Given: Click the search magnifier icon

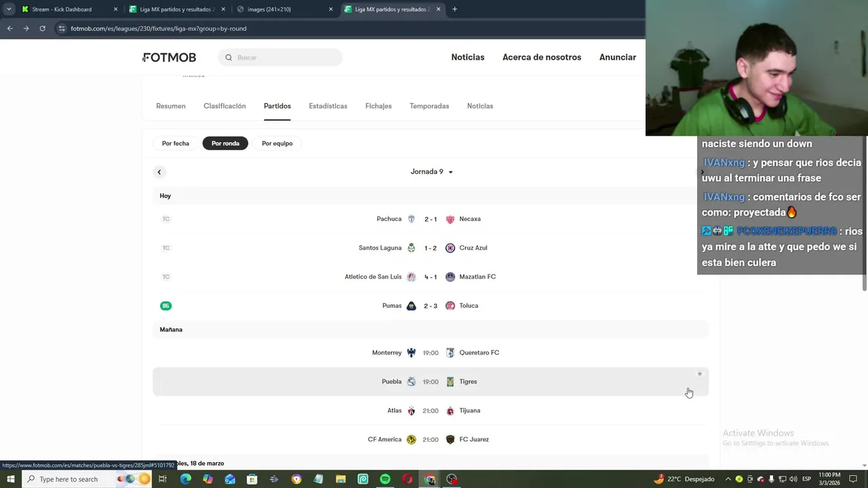Looking at the screenshot, I should pyautogui.click(x=229, y=58).
